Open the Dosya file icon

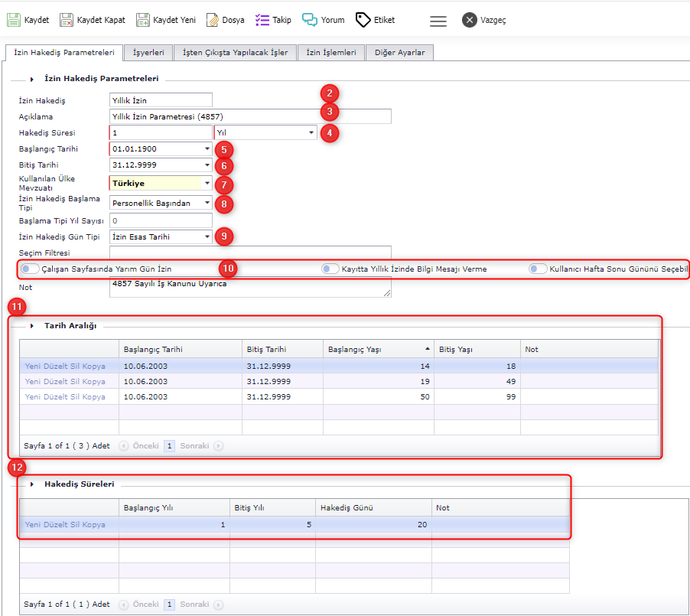point(212,20)
